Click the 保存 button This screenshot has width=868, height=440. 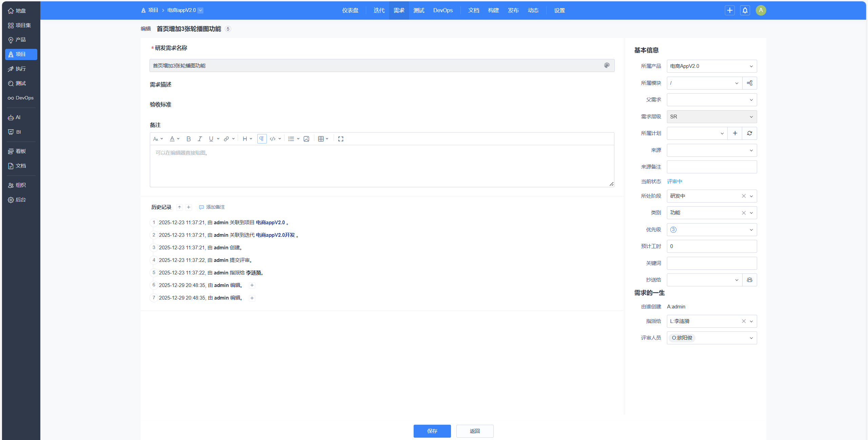click(x=432, y=431)
